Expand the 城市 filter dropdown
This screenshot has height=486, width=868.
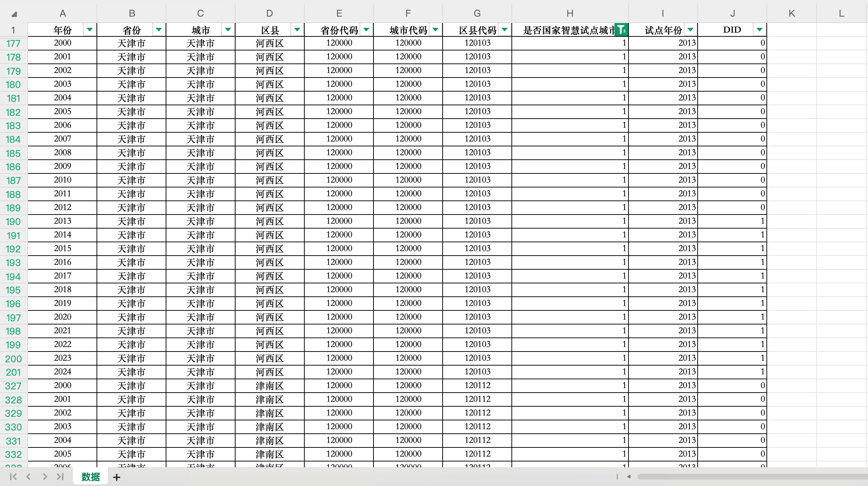coord(228,30)
